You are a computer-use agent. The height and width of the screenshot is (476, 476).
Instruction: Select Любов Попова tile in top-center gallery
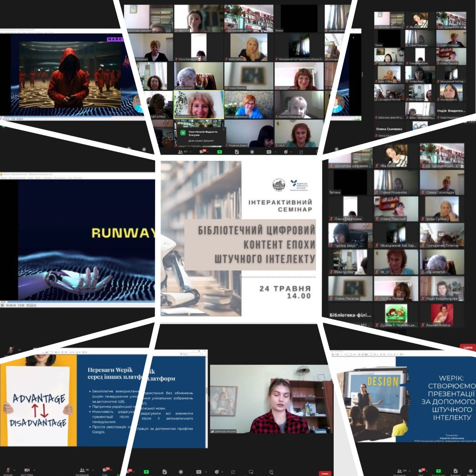point(299,76)
